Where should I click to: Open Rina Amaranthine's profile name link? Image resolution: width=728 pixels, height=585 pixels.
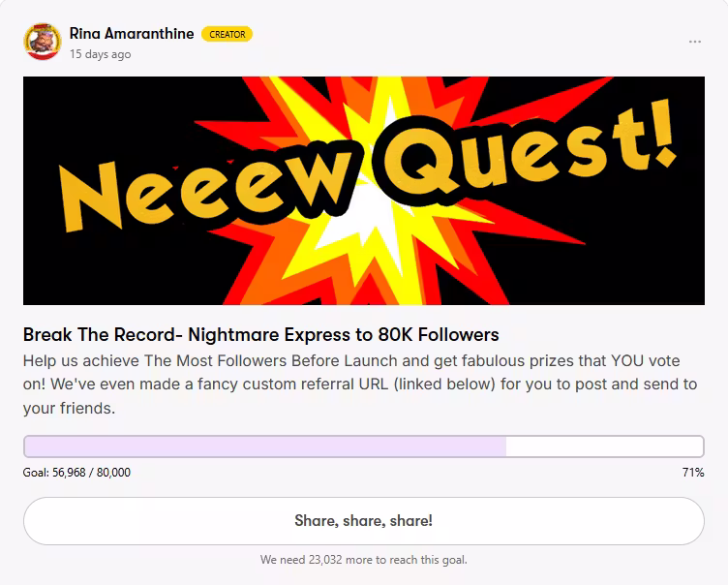pos(132,34)
